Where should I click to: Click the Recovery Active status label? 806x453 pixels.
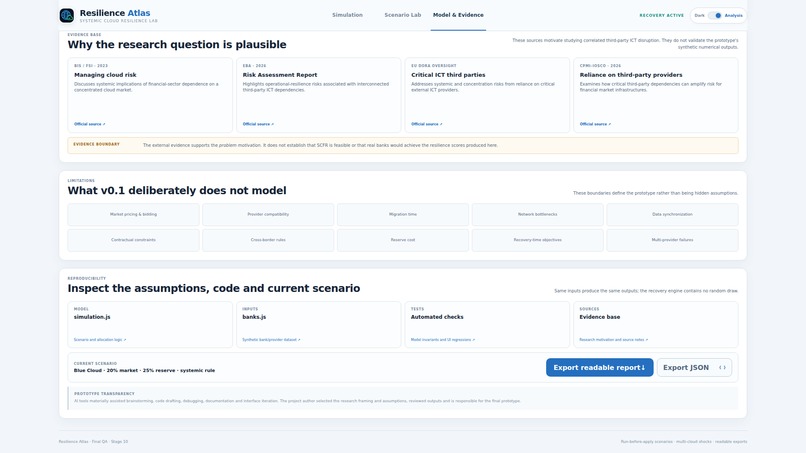pos(662,15)
